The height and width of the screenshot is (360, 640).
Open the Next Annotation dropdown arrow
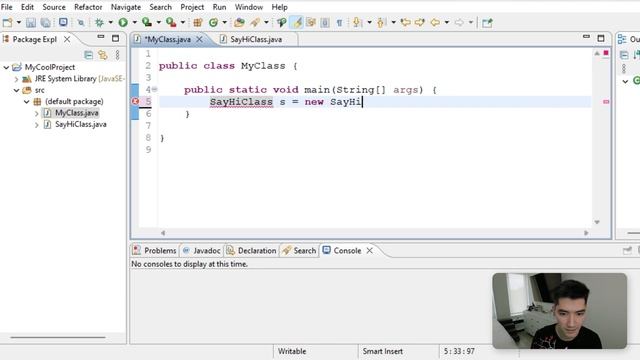(x=369, y=22)
